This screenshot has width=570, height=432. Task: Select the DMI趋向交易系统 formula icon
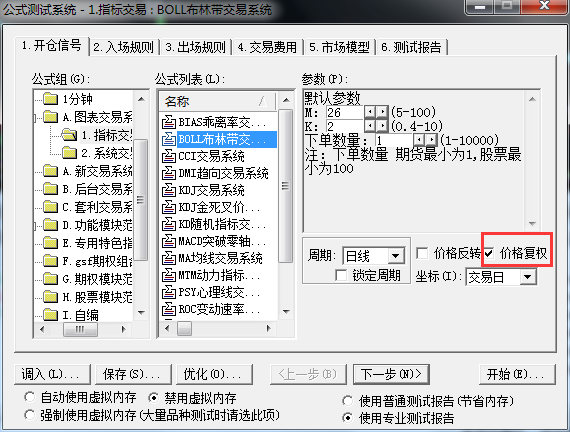[169, 173]
